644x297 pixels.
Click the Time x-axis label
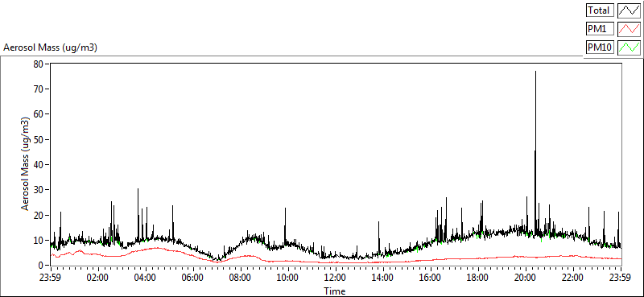coord(334,291)
